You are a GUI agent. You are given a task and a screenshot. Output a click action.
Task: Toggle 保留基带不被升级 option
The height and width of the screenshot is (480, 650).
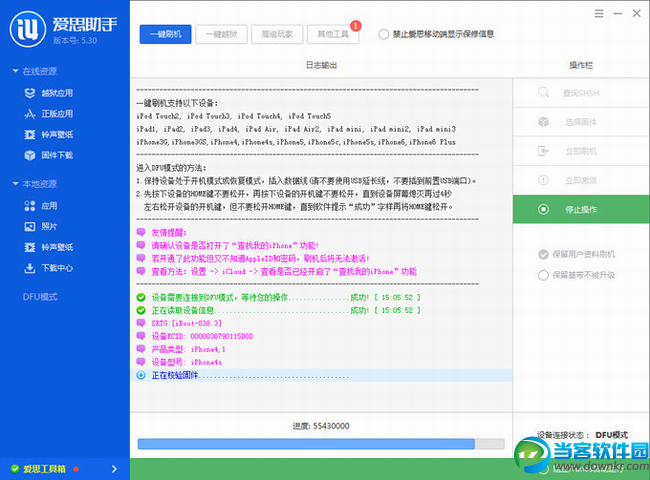click(543, 275)
